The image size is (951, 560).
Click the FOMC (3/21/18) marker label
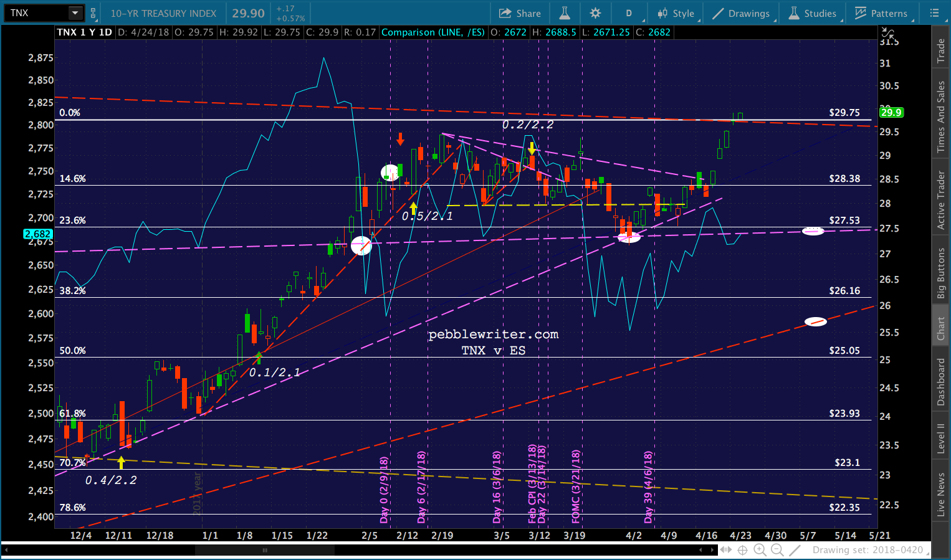click(576, 487)
